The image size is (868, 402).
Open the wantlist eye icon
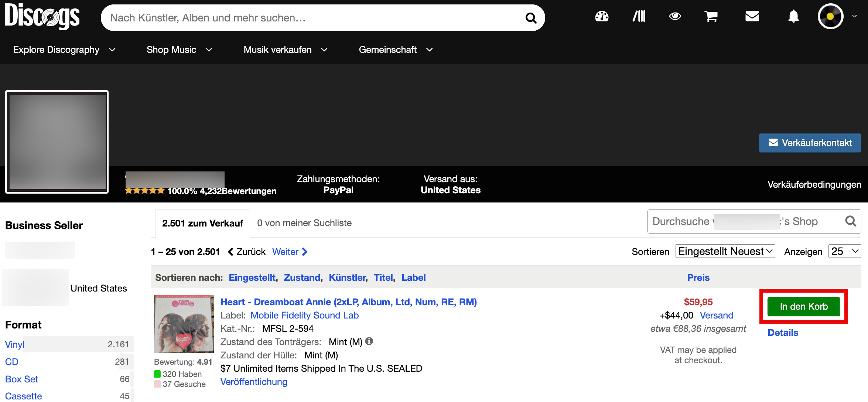(x=675, y=16)
